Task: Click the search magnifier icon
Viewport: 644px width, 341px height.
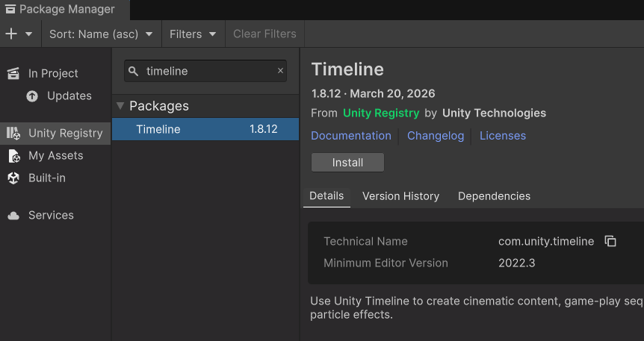Action: 134,72
